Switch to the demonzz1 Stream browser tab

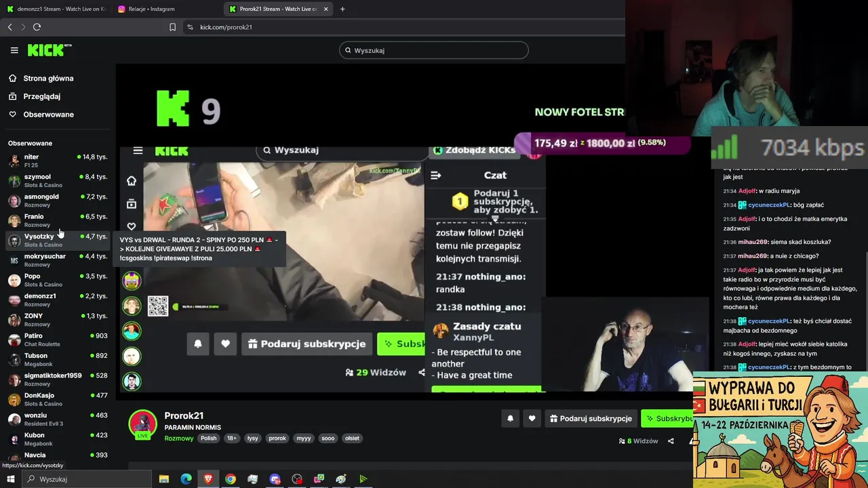[x=56, y=9]
